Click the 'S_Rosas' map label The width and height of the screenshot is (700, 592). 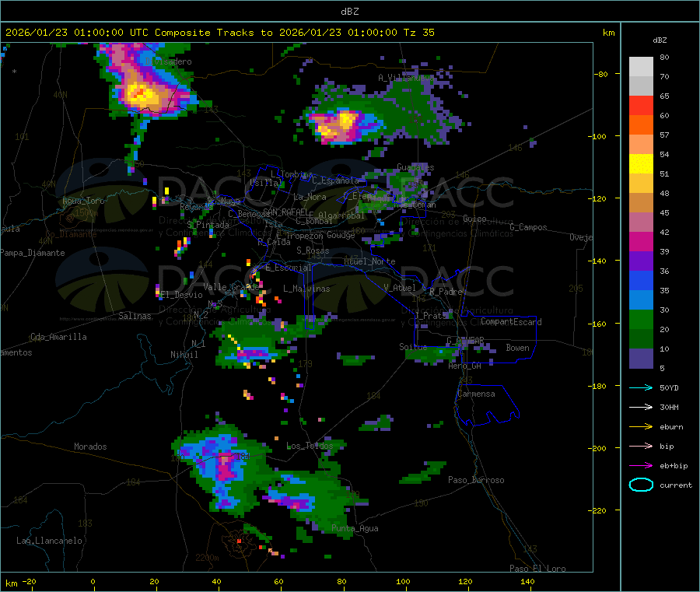pos(313,250)
